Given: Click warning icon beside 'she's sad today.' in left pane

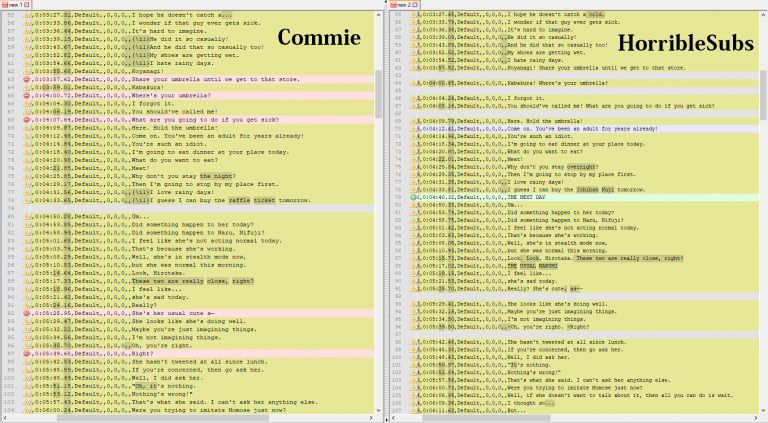Looking at the screenshot, I should click(x=26, y=297).
